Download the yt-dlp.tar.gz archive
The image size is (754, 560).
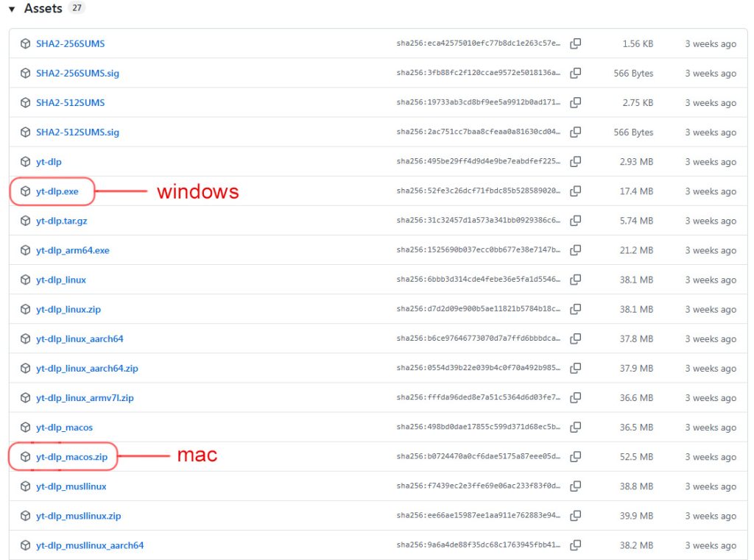coord(62,221)
